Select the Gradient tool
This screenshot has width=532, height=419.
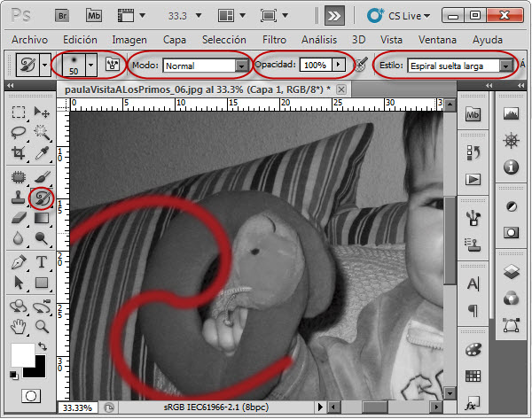pos(42,218)
